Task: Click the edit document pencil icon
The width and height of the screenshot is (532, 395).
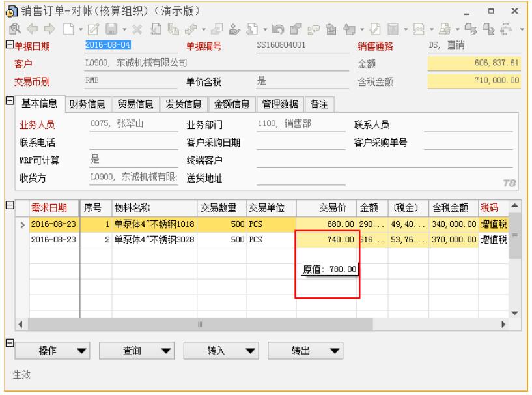Action: [x=91, y=29]
